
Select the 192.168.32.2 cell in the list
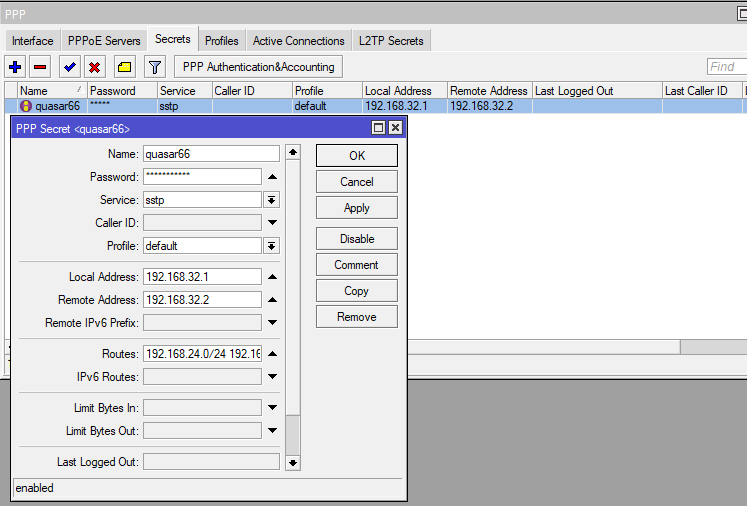pos(490,106)
